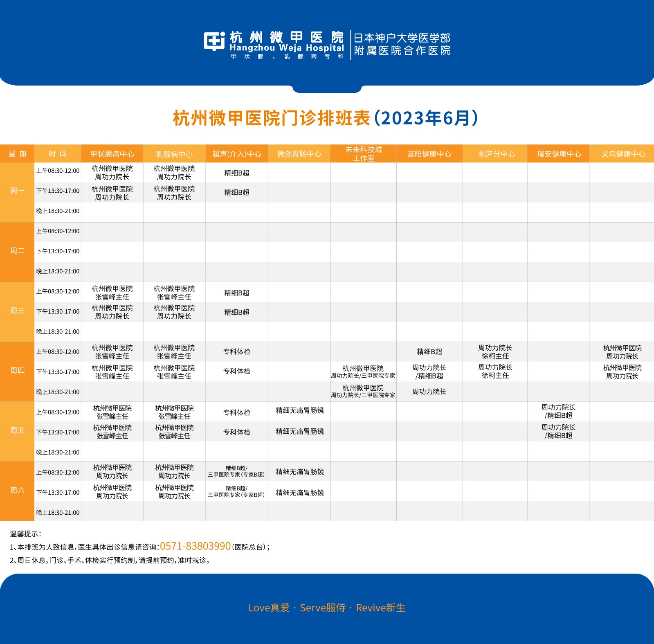The width and height of the screenshot is (654, 644).
Task: Click 周一 afternoon 乳腺病中心 周功力院长 cell
Action: point(174,193)
